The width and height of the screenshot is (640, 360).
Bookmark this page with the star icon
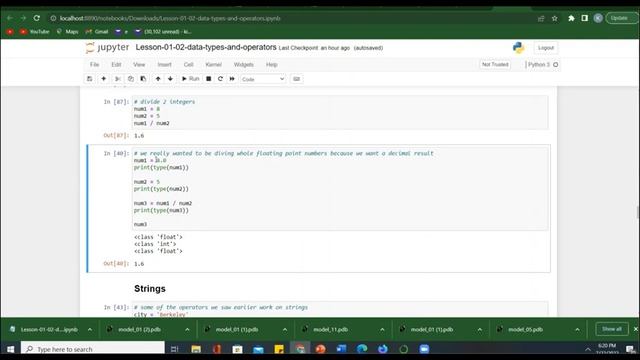[x=555, y=18]
